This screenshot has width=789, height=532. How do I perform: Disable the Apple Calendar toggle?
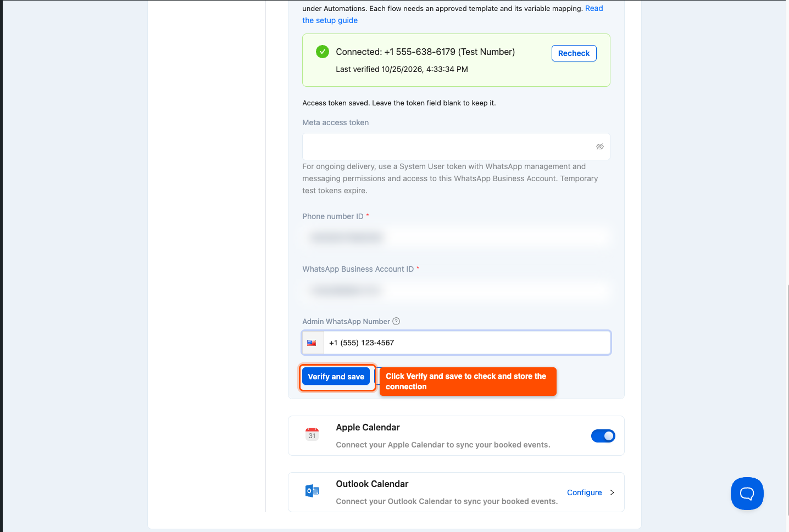coord(603,436)
